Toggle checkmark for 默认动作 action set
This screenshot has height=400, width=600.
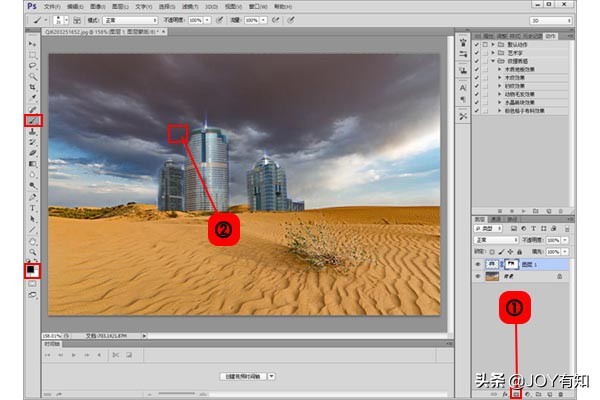tap(477, 44)
